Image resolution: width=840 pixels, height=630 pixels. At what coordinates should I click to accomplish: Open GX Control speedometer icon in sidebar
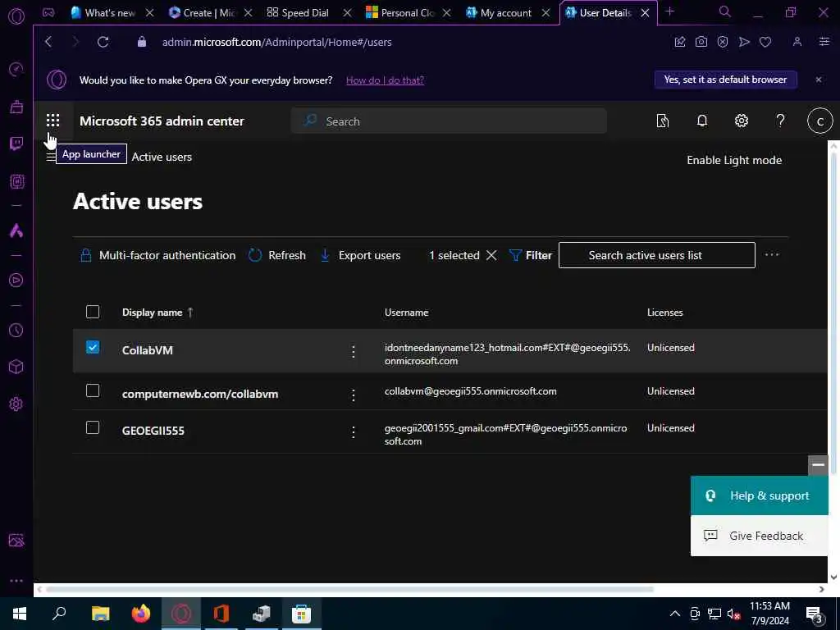tap(16, 70)
